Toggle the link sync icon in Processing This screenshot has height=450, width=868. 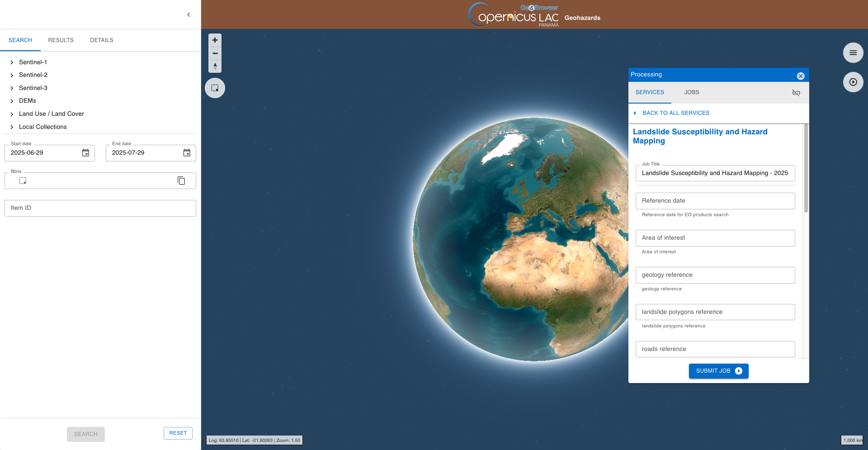coord(796,93)
